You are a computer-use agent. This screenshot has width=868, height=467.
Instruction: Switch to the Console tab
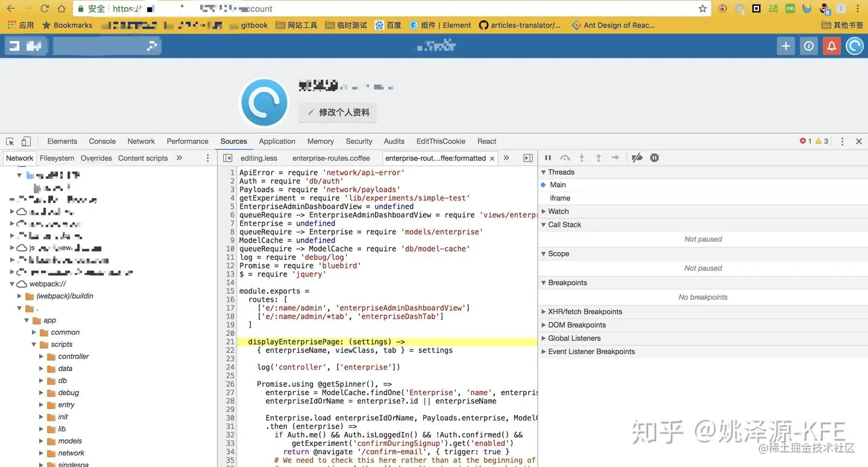click(x=102, y=141)
